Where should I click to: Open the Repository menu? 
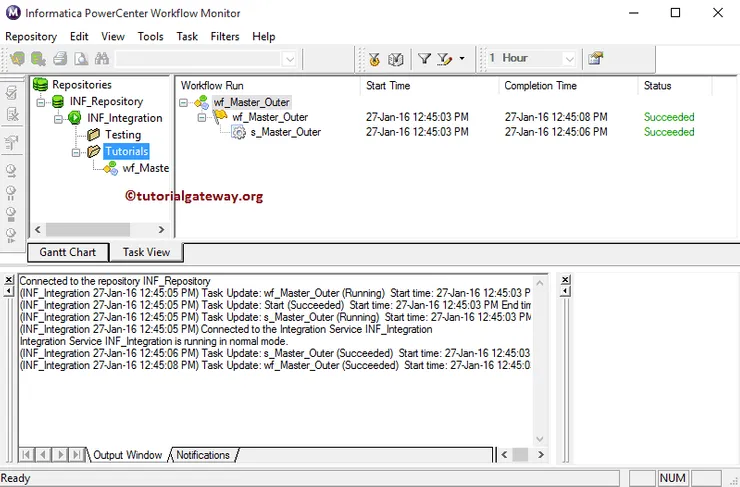31,36
